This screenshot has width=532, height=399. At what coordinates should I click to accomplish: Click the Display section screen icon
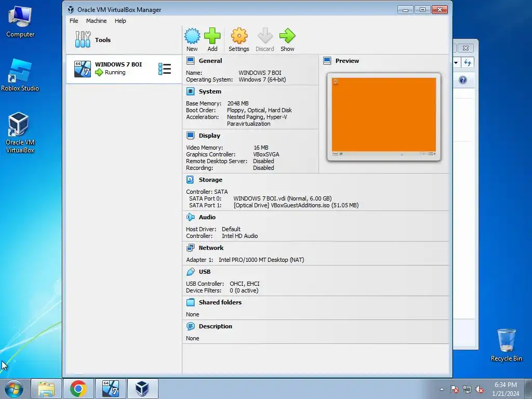190,136
